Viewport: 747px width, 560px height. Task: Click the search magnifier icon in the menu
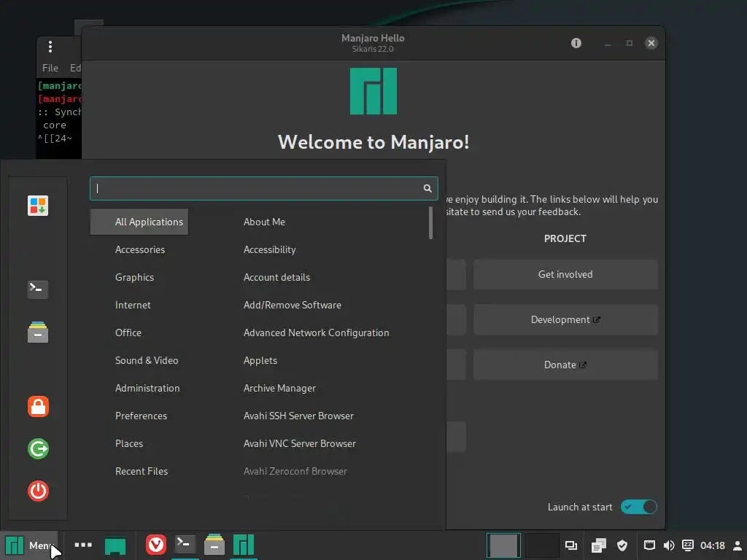(x=427, y=188)
